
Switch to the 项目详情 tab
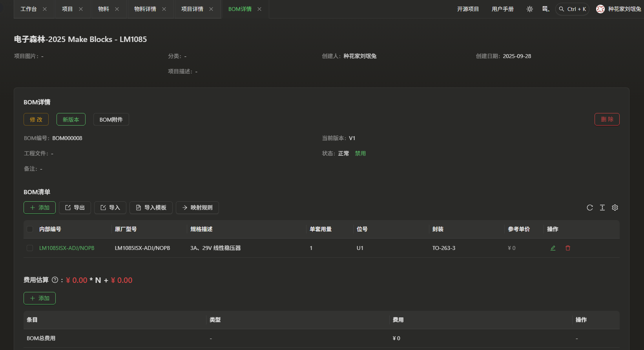(x=192, y=9)
